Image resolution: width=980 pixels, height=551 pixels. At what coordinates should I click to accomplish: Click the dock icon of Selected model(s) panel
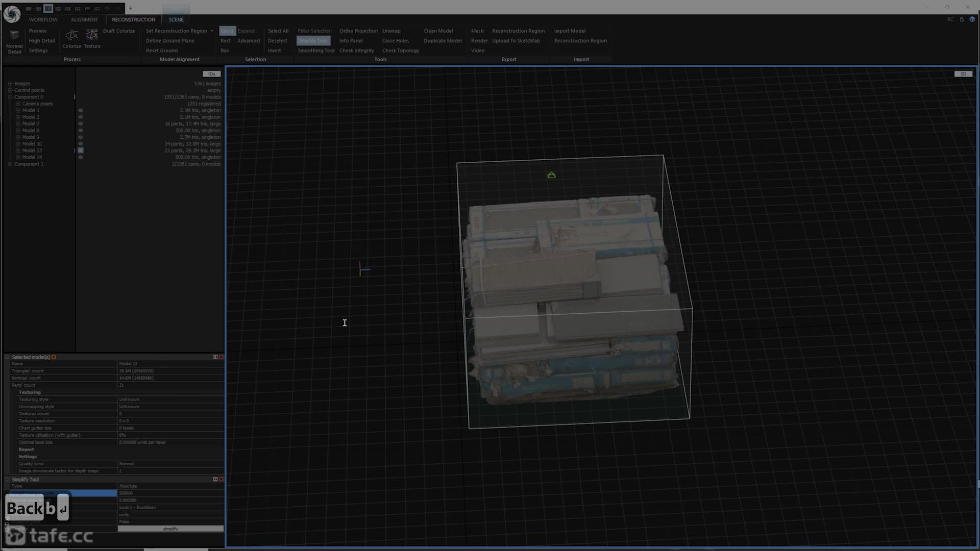coord(215,357)
